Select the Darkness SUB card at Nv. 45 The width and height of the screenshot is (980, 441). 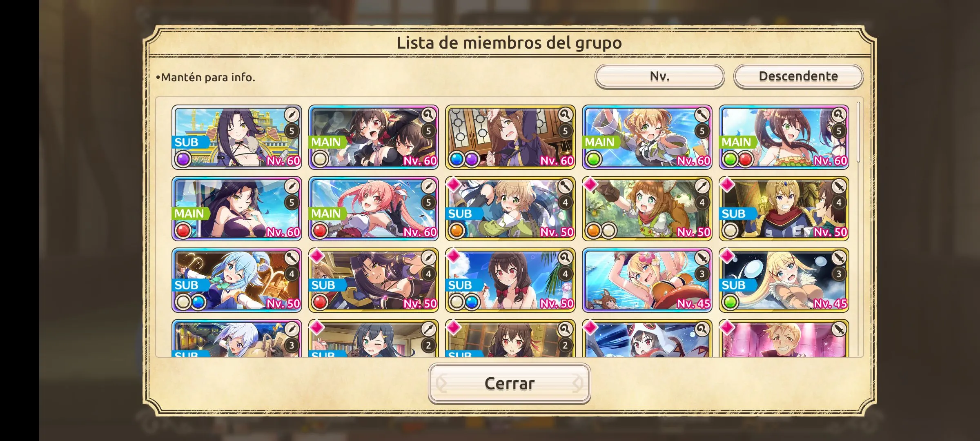pos(784,280)
